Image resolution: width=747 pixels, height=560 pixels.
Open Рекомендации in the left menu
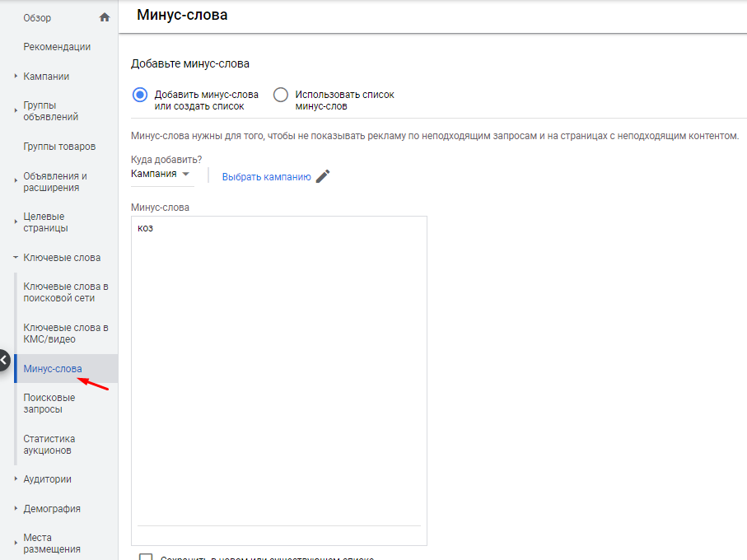point(57,47)
